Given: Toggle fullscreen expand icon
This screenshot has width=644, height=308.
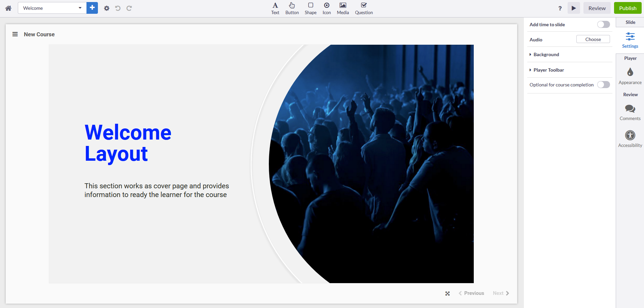Looking at the screenshot, I should [448, 294].
